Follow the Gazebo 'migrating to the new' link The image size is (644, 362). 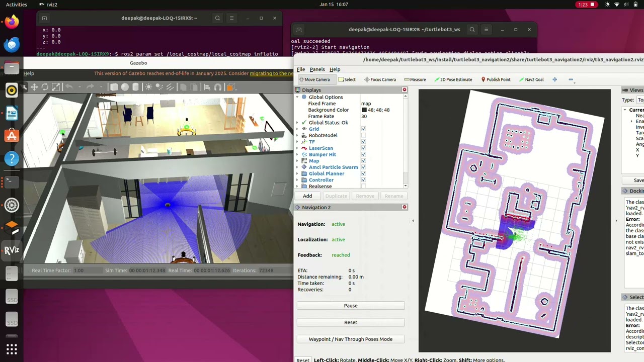[x=271, y=73]
